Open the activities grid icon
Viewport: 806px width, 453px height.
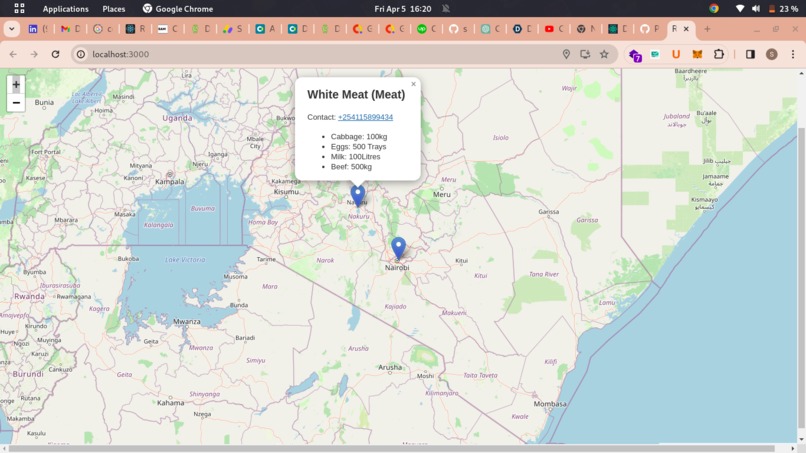point(19,8)
